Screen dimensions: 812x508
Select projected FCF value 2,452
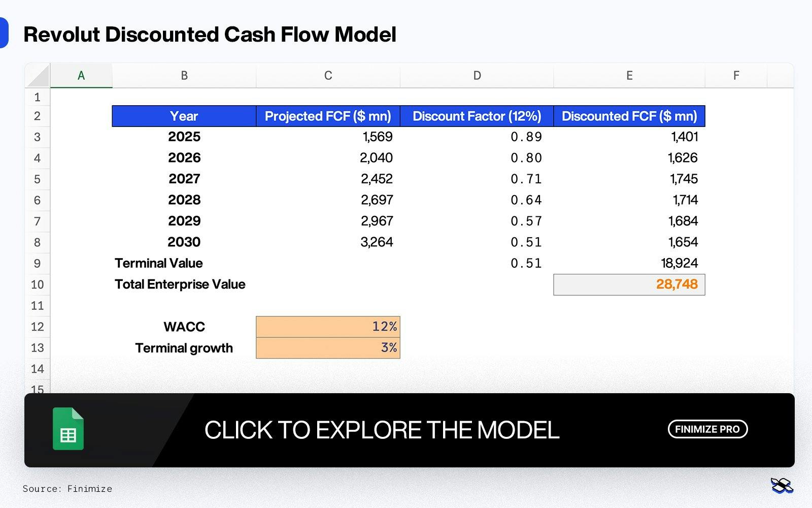point(328,179)
